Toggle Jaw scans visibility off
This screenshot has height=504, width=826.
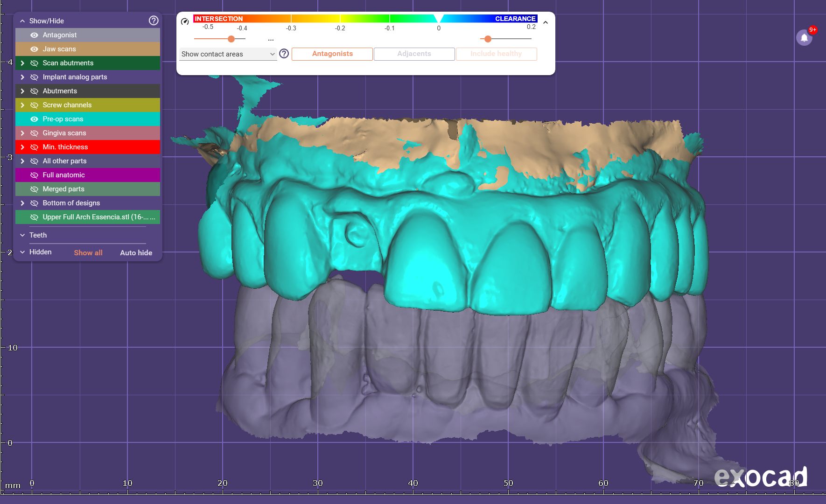coord(34,49)
